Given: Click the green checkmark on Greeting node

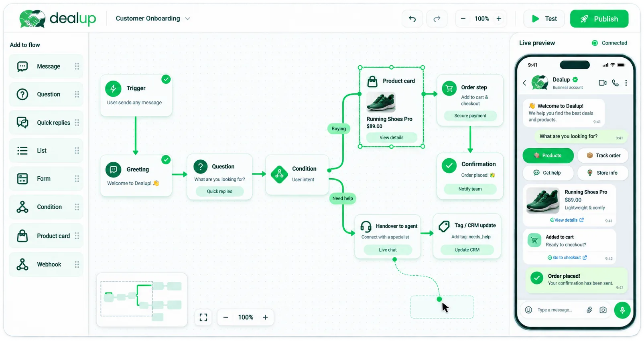Looking at the screenshot, I should click(166, 160).
